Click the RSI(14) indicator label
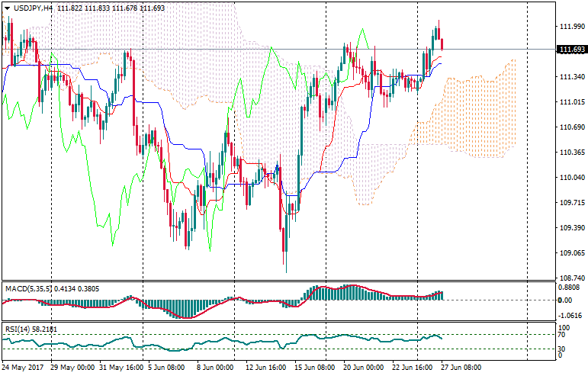Viewport: 588px width, 376px height. [18, 329]
